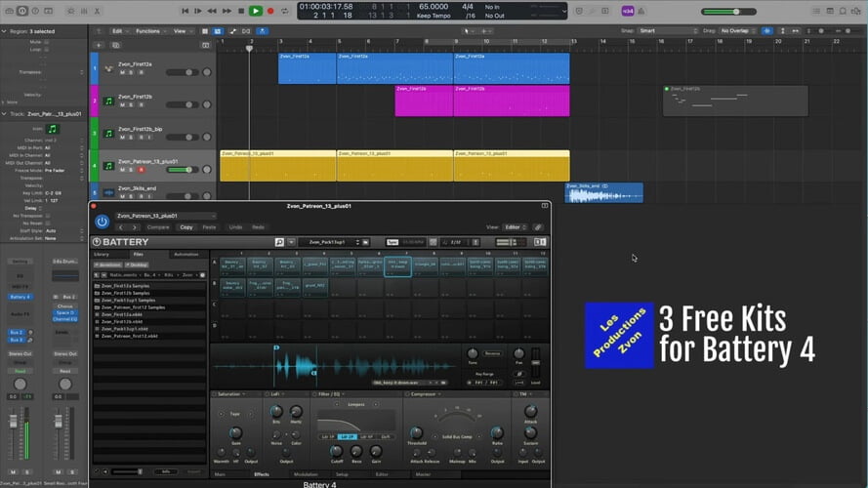Select the highlighted cell A7 in Battery
This screenshot has height=488, width=868.
coord(397,266)
